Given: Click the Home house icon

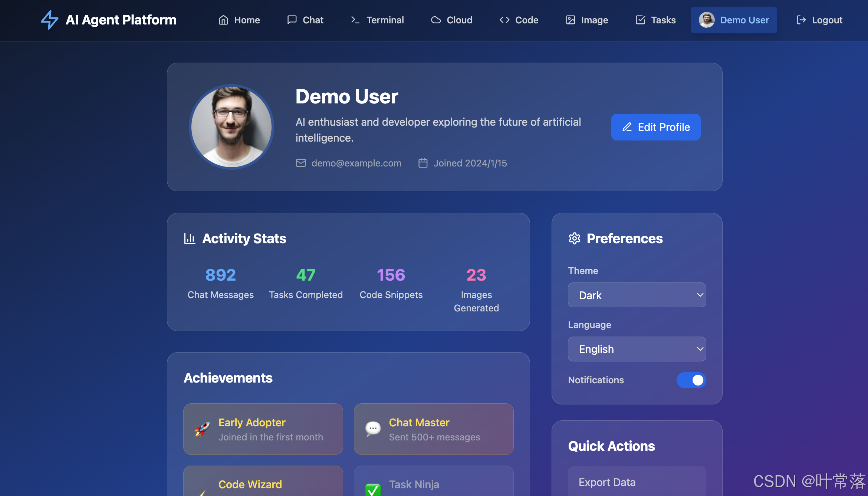Looking at the screenshot, I should [223, 20].
